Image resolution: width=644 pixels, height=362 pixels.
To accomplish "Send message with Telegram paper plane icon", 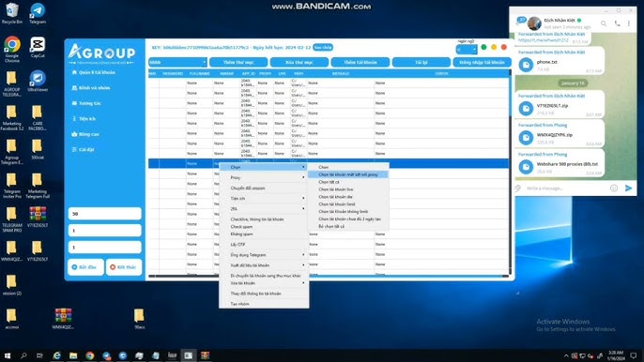I will tap(628, 188).
